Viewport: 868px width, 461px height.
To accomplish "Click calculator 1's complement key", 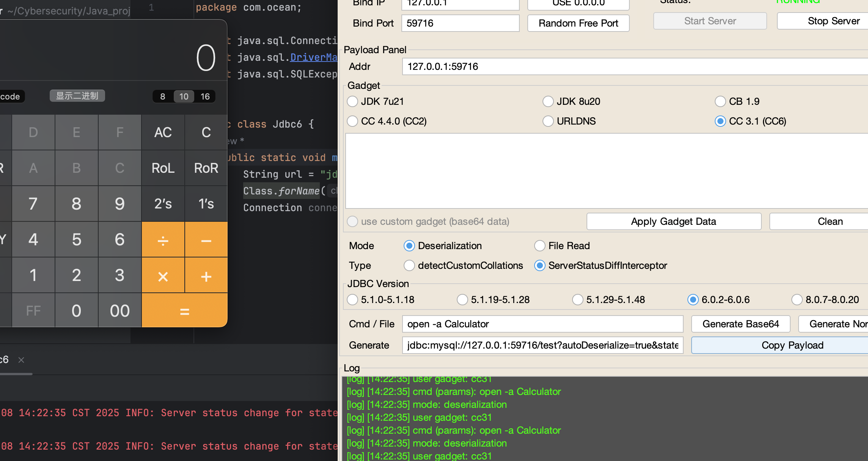I will click(206, 204).
